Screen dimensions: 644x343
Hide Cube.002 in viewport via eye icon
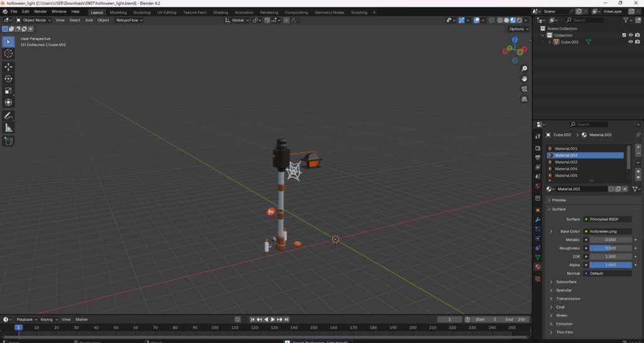[x=631, y=42]
